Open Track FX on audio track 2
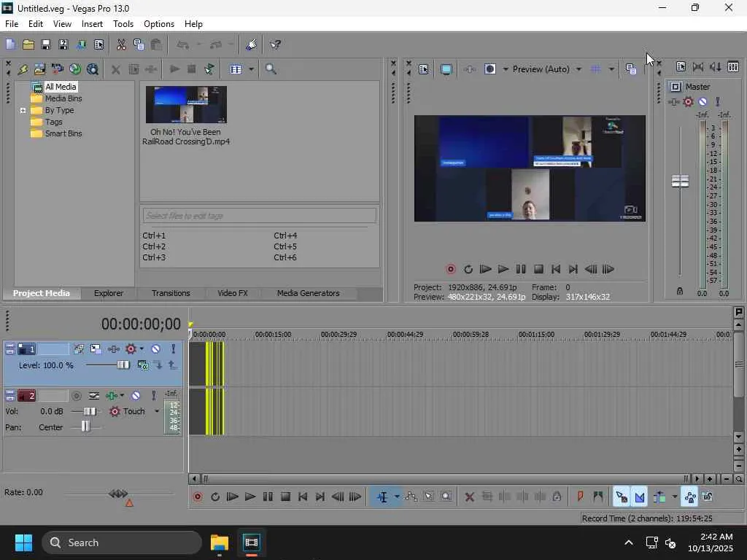The width and height of the screenshot is (747, 560). pos(112,396)
